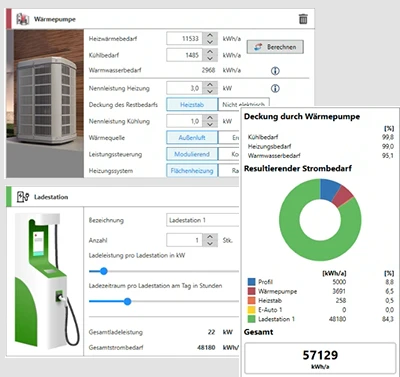Click the orange Heizstab legend swatch
This screenshot has height=377, width=400.
[252, 301]
